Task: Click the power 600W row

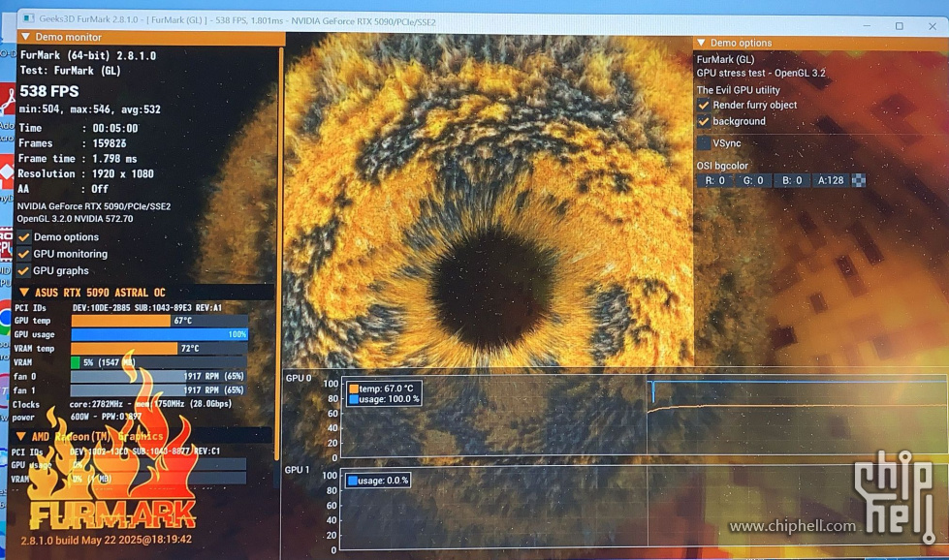Action: (77, 418)
